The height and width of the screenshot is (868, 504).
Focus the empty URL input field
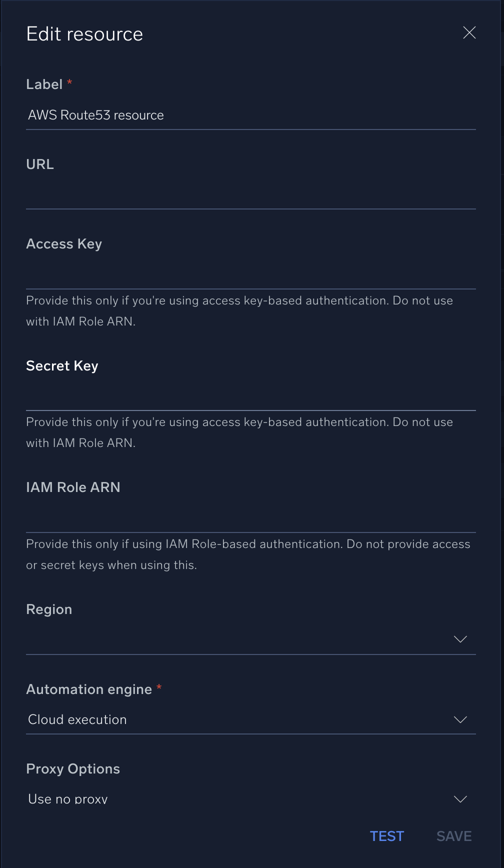tap(250, 195)
